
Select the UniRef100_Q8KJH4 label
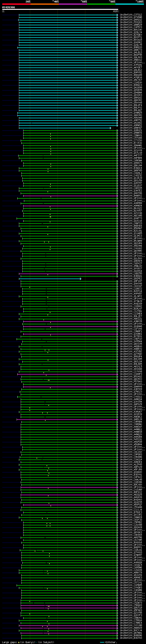point(131,165)
